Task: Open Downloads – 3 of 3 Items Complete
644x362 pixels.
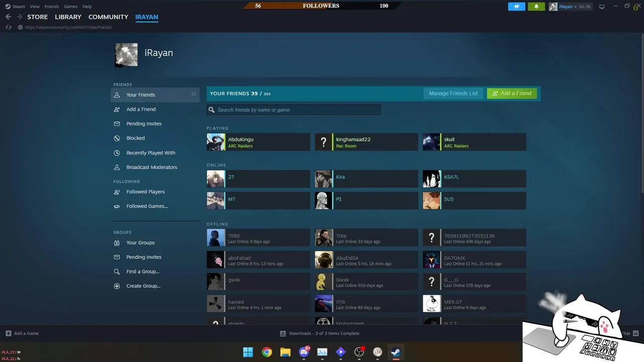Action: click(x=324, y=333)
